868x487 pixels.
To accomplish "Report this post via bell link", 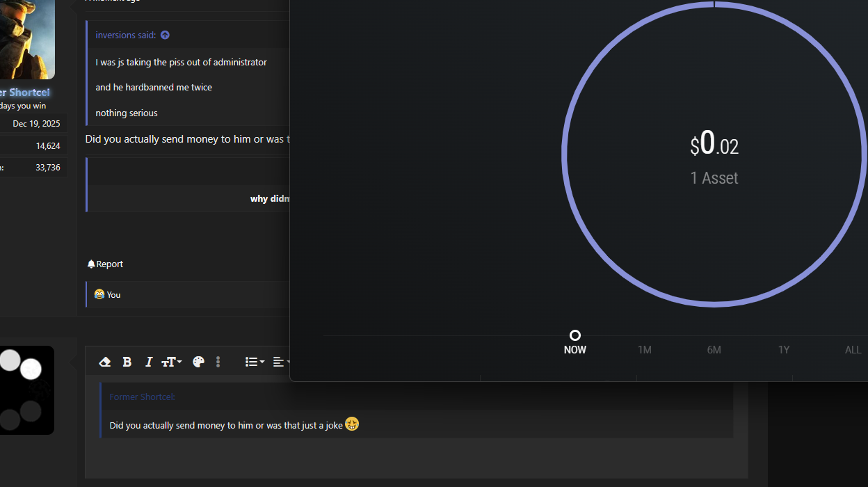I will click(x=105, y=264).
